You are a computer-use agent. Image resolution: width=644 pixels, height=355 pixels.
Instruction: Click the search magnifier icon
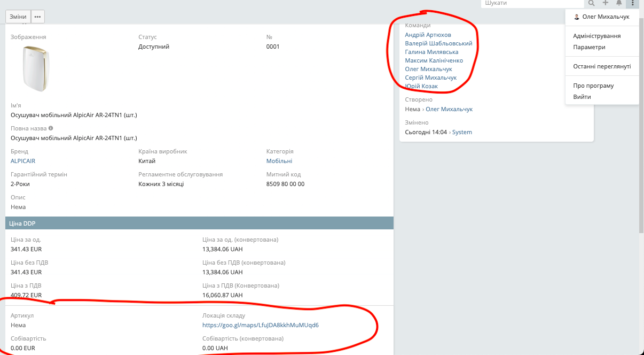(x=591, y=3)
